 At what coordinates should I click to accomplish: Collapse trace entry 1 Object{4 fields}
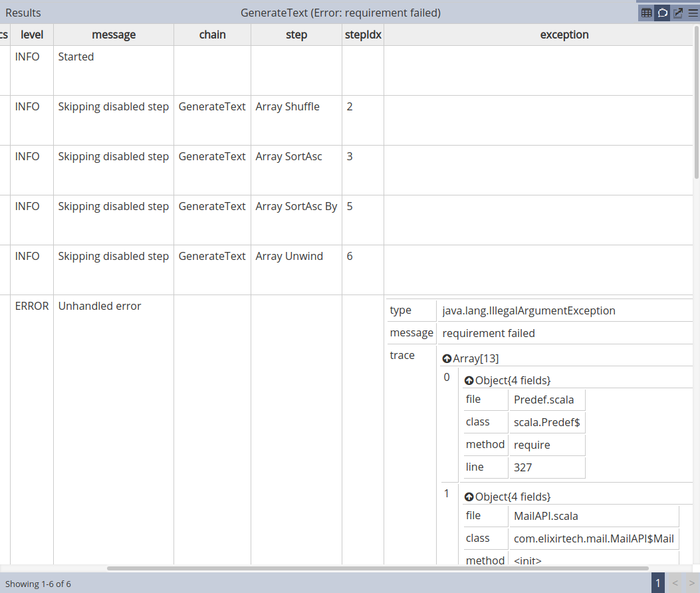469,497
